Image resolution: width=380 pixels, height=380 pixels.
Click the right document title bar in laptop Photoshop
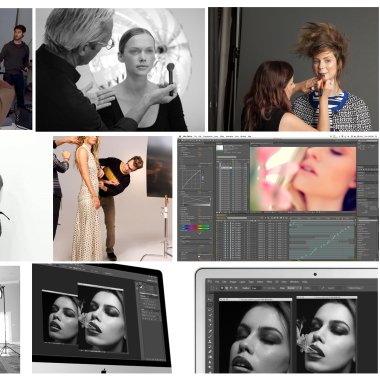pos(327,297)
